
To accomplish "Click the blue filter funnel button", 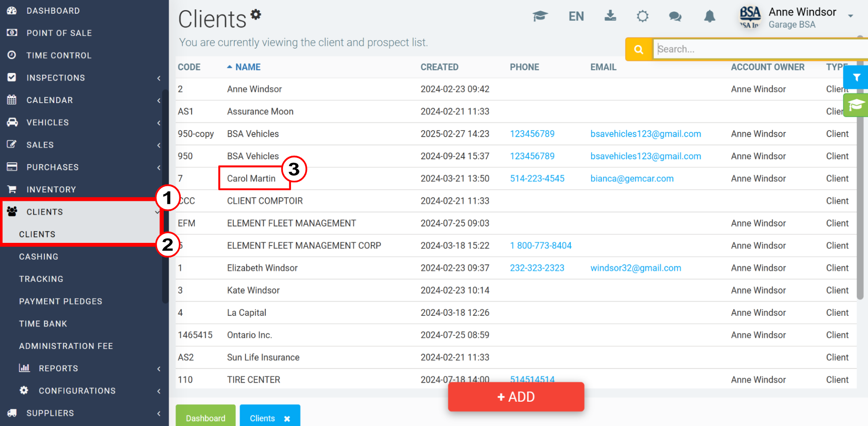I will click(x=856, y=77).
